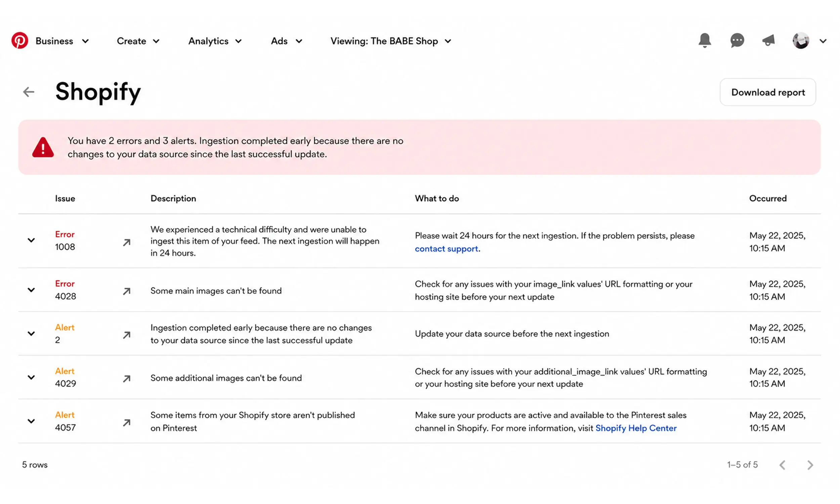Open the Business menu
This screenshot has width=840, height=504.
(62, 41)
